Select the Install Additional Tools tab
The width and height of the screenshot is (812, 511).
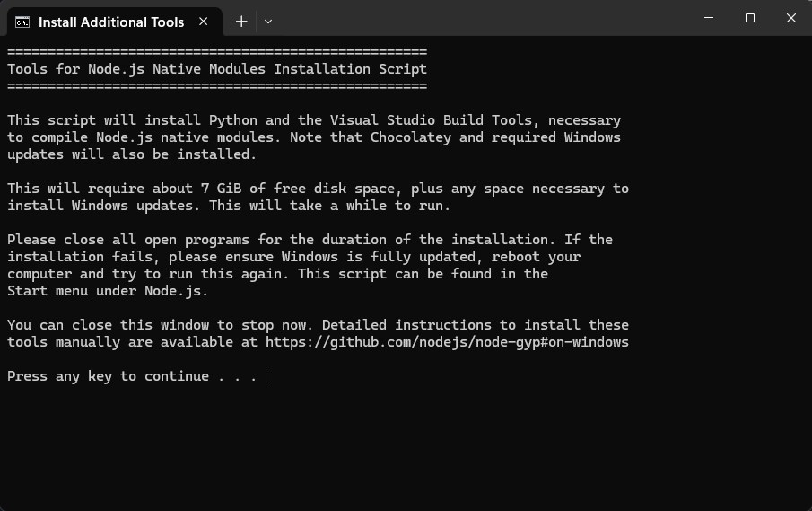[111, 22]
